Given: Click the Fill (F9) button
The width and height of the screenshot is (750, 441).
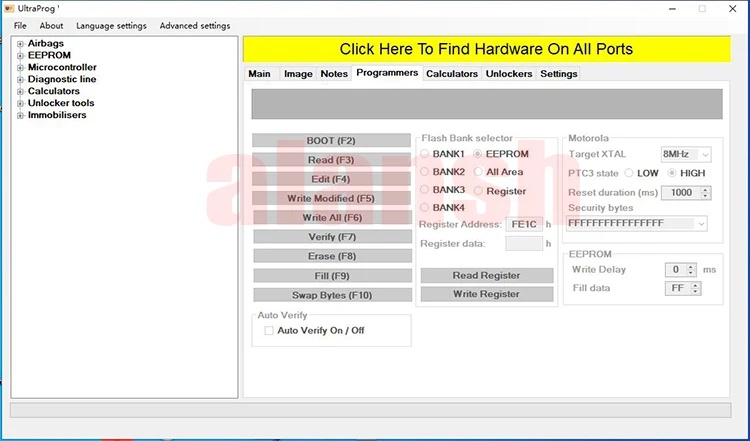Looking at the screenshot, I should click(x=332, y=276).
